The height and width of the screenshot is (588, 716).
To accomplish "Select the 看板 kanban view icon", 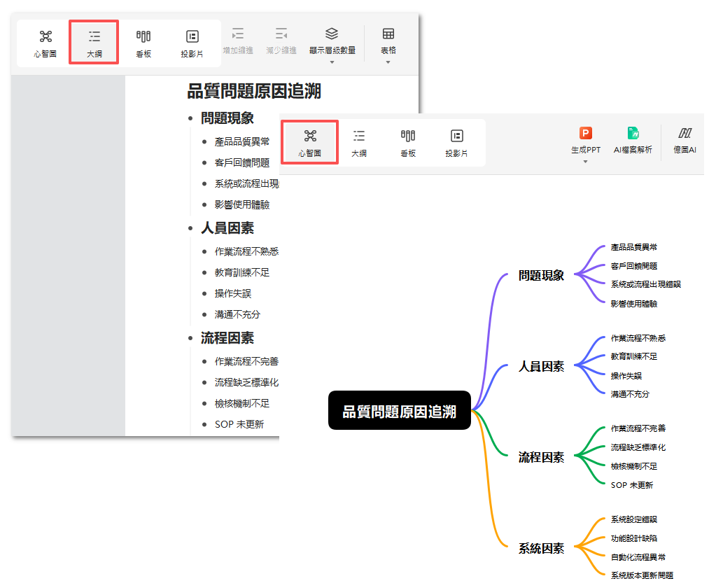I will click(x=143, y=42).
